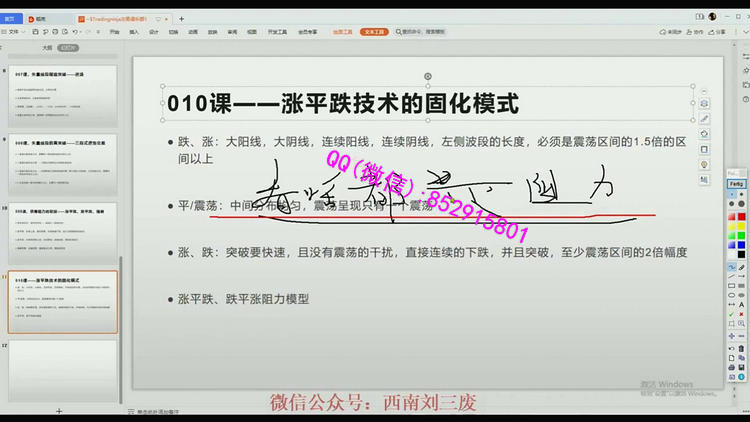The width and height of the screenshot is (750, 422).
Task: Click the plus icon to add new slide
Action: coord(59,411)
